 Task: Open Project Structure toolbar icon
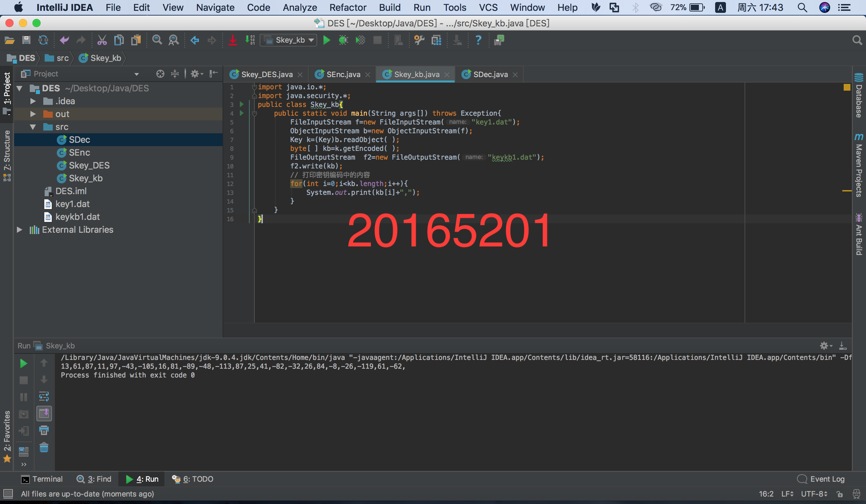(x=436, y=40)
